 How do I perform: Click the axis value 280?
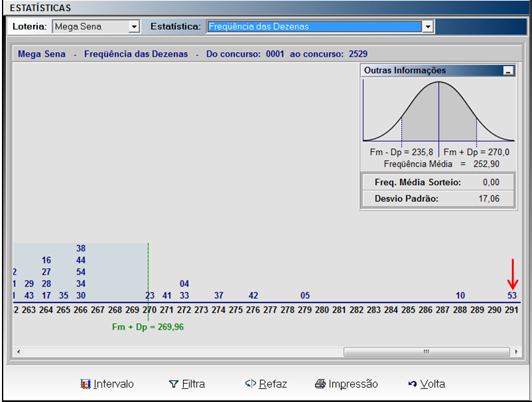coord(322,309)
